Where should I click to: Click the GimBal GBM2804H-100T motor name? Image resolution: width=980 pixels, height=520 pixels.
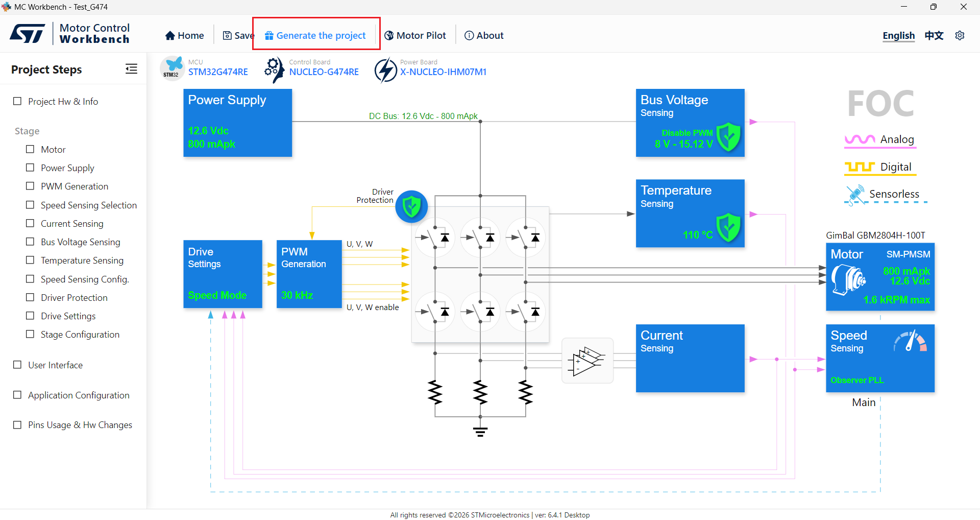pyautogui.click(x=875, y=235)
